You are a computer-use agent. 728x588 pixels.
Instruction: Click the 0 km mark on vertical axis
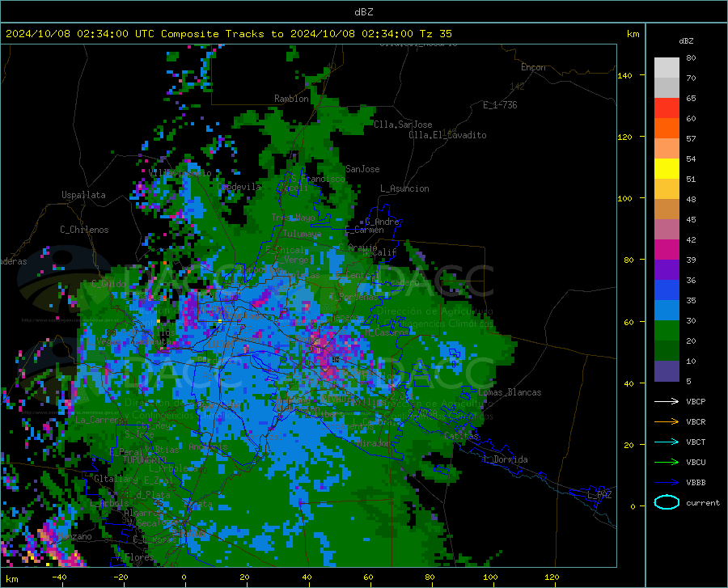[x=633, y=506]
